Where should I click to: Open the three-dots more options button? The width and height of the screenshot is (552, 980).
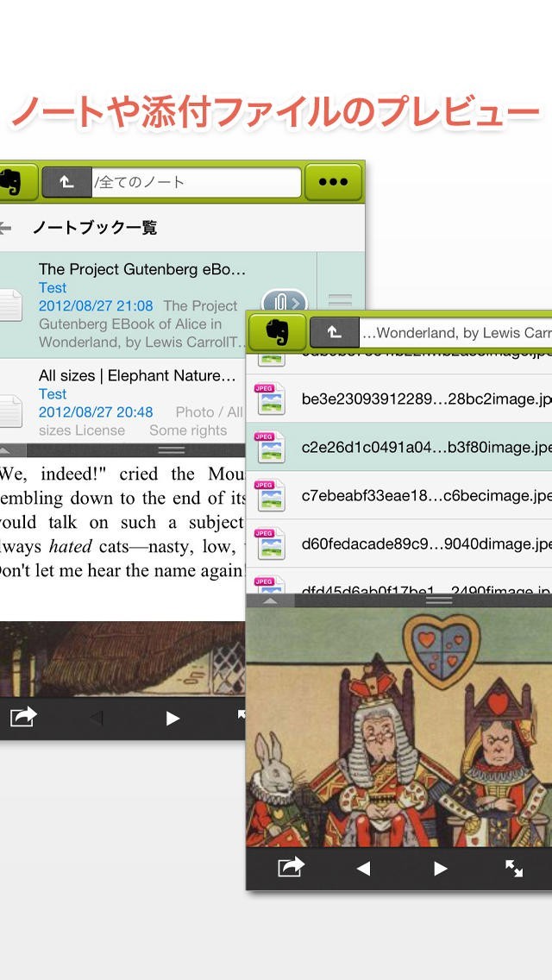pos(333,182)
